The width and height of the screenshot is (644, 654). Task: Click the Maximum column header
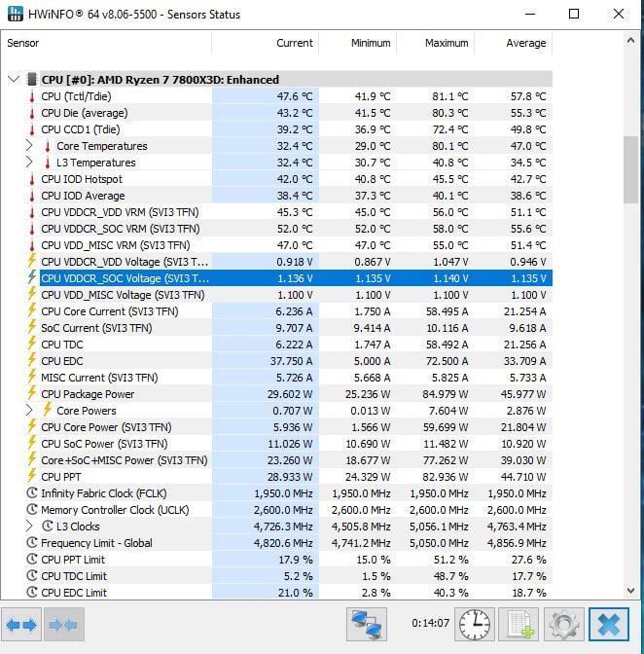pyautogui.click(x=435, y=43)
